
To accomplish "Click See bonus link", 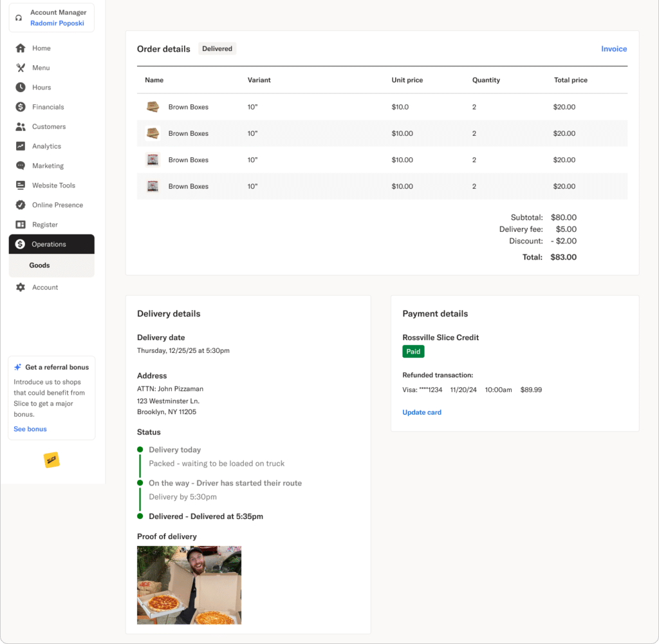I will click(30, 429).
